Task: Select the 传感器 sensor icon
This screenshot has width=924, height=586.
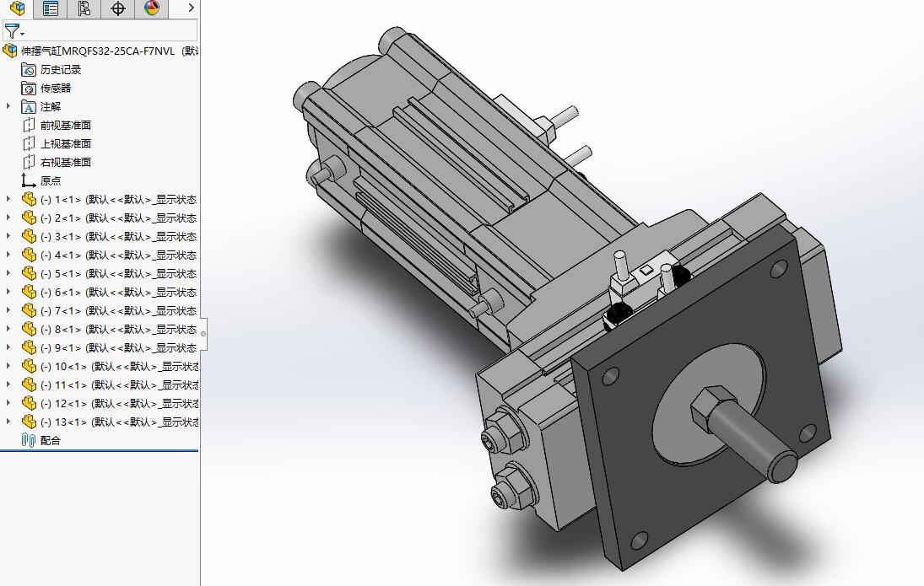Action: point(29,89)
